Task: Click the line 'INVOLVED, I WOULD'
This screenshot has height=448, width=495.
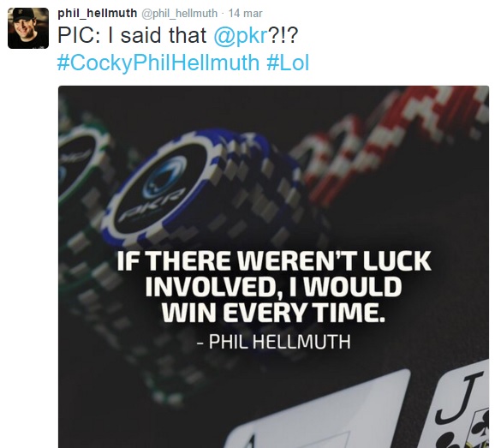Action: (273, 287)
